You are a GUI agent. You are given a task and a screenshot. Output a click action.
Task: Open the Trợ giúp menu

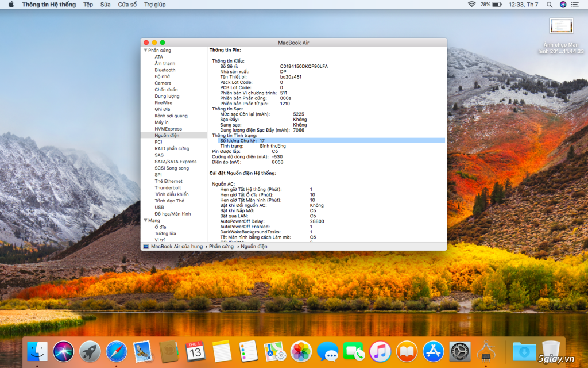pyautogui.click(x=155, y=5)
